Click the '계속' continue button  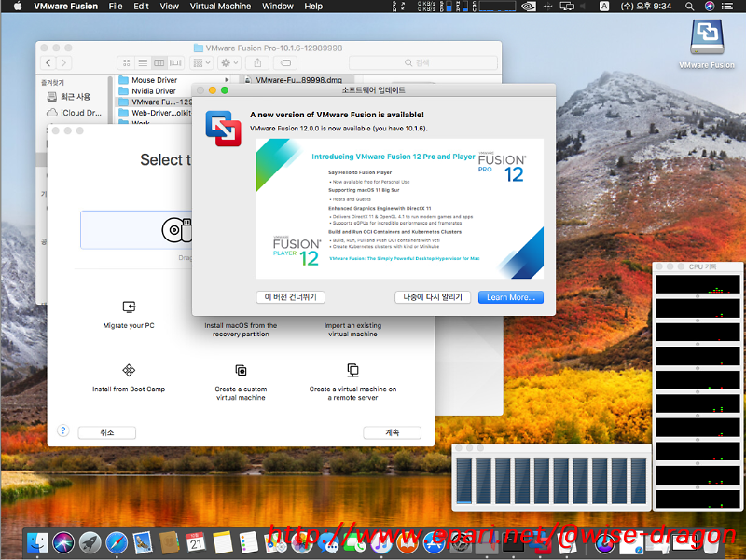pos(392,432)
